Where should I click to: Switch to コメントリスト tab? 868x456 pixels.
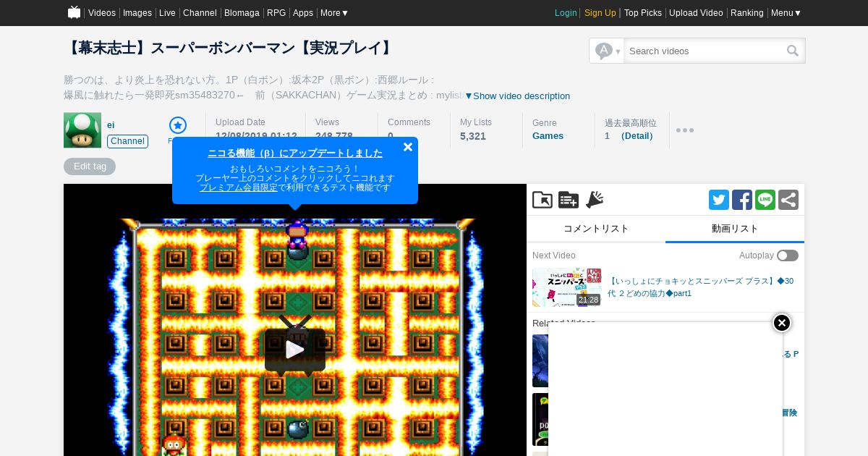596,229
